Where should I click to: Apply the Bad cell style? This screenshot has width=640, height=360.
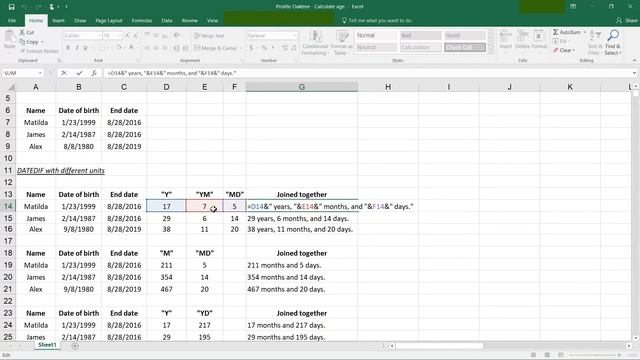tap(420, 36)
